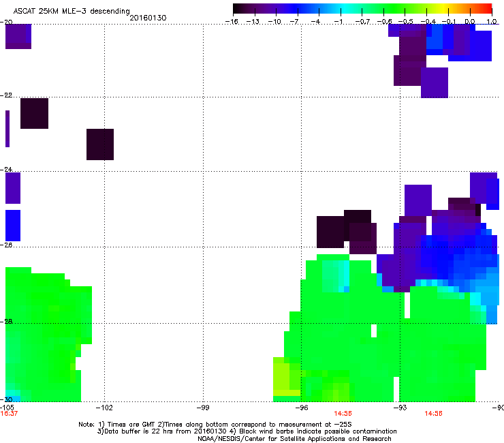Image resolution: width=504 pixels, height=443 pixels.
Task: Click the color bar label 0.0
Action: [x=470, y=22]
